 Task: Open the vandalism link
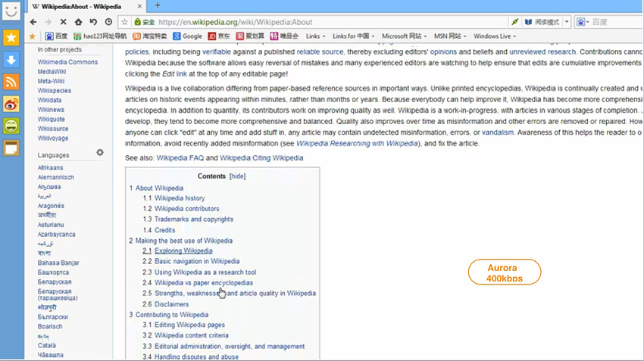pos(498,132)
